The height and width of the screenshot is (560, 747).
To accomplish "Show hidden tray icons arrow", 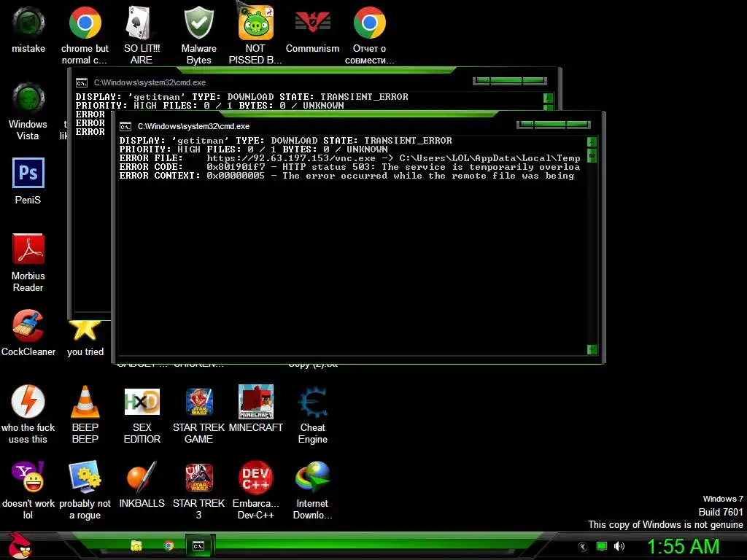I will click(x=583, y=547).
